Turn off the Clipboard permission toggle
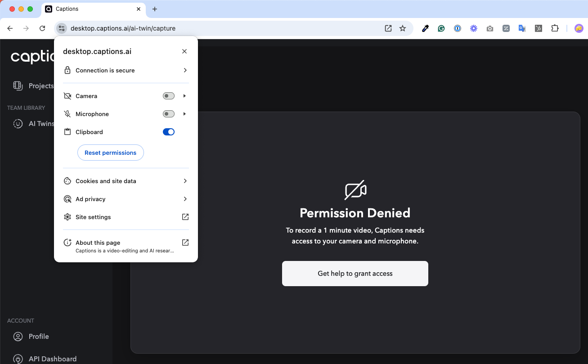The height and width of the screenshot is (364, 588). pyautogui.click(x=169, y=132)
